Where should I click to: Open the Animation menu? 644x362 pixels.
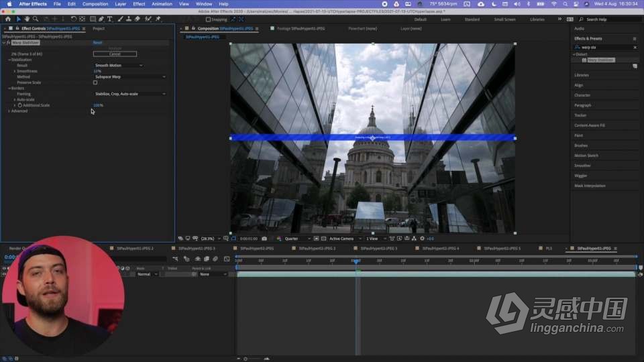pyautogui.click(x=162, y=4)
